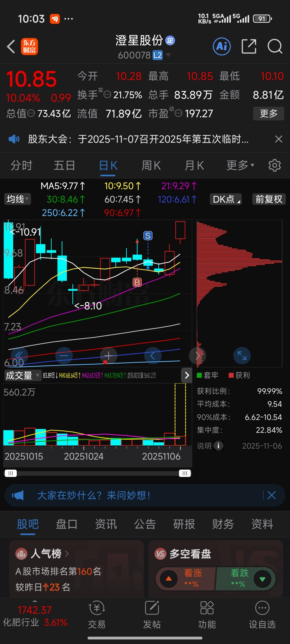Open the 财务 tab
290x644 pixels.
pyautogui.click(x=223, y=524)
